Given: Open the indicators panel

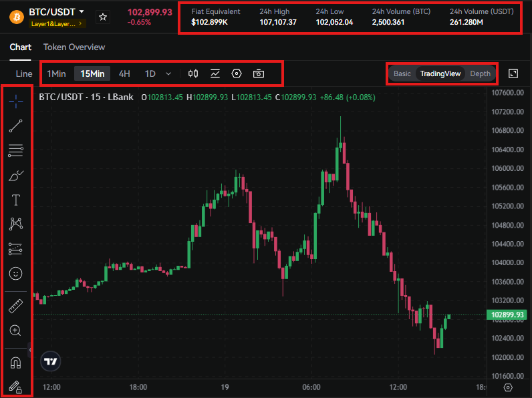Looking at the screenshot, I should click(x=215, y=73).
